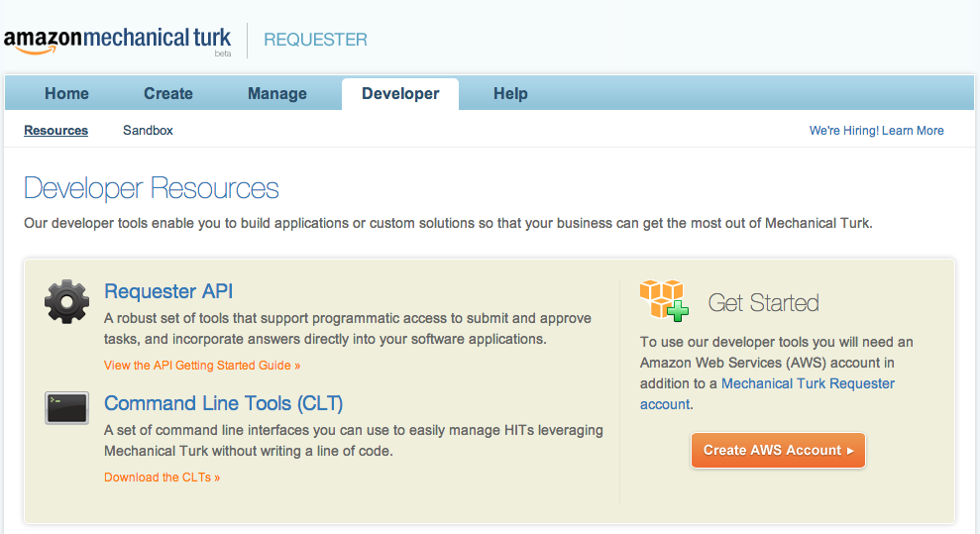The width and height of the screenshot is (980, 534).
Task: Click the REQUESTER header label
Action: point(315,40)
